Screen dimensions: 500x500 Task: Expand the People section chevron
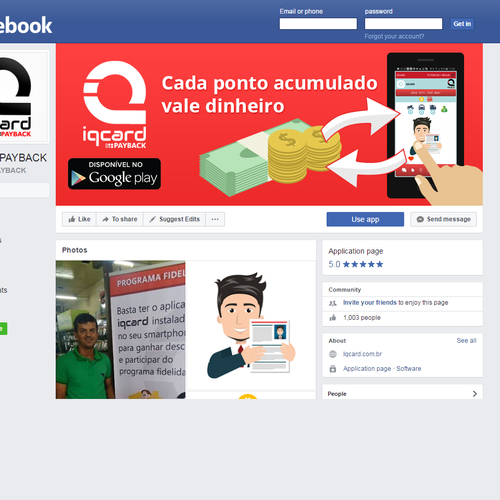click(475, 394)
